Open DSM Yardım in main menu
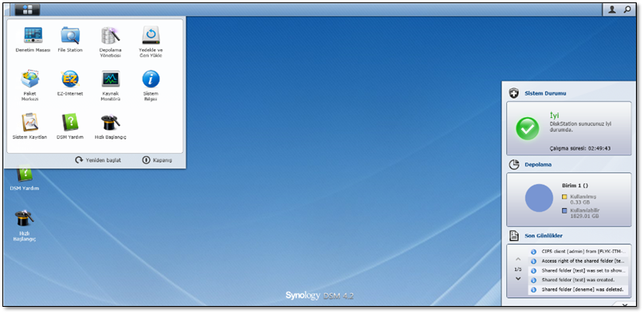Image resolution: width=644 pixels, height=314 pixels. point(70,127)
